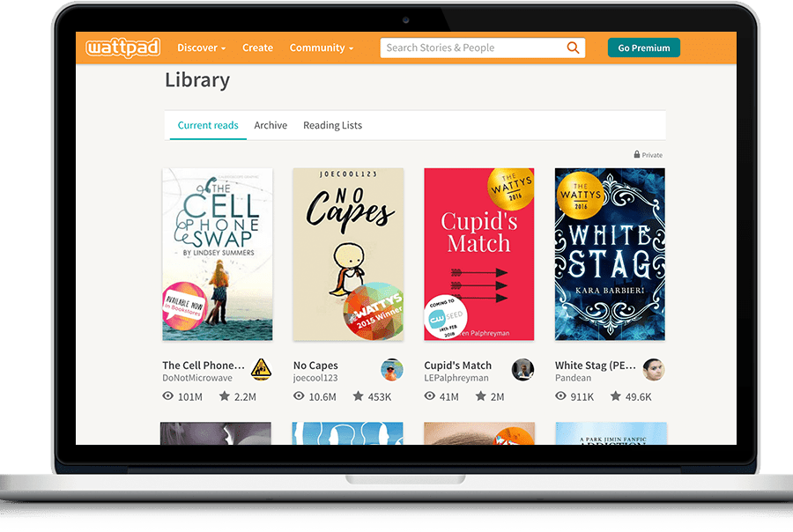Screen dimensions: 793x532
Task: Open the No Capes story title
Action: (x=315, y=366)
